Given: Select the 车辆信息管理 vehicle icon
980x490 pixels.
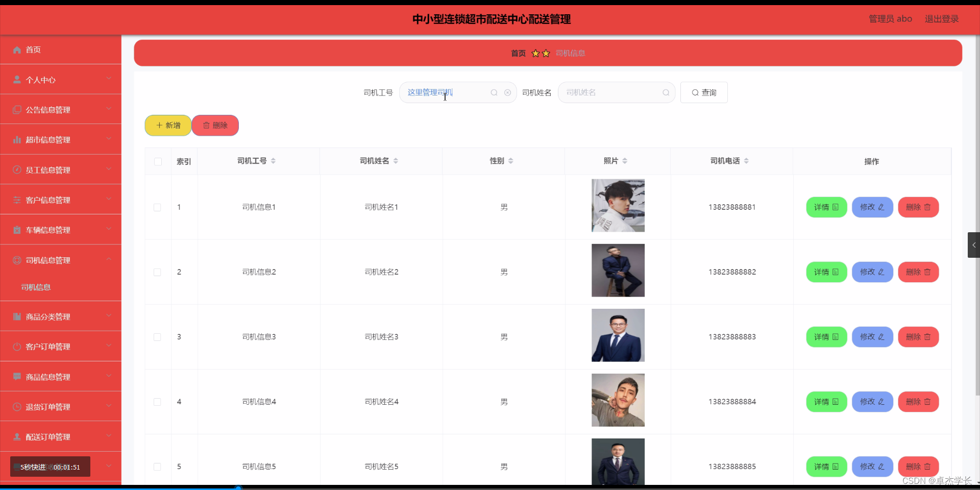Looking at the screenshot, I should [x=17, y=230].
